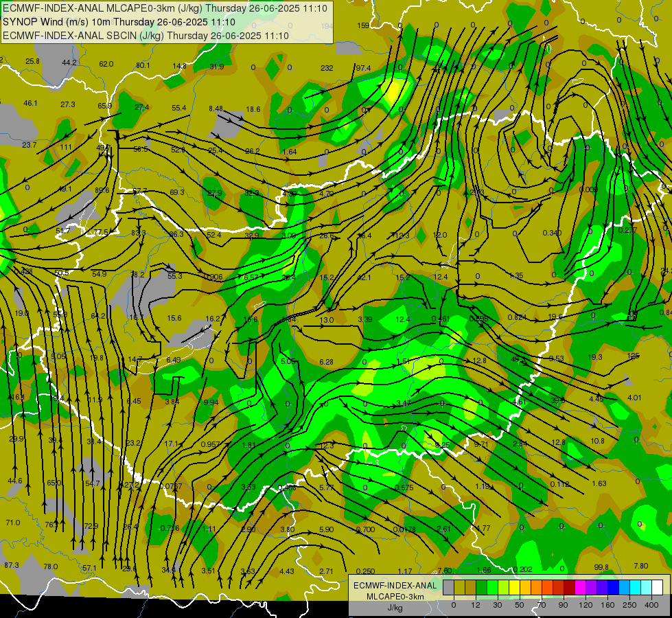The width and height of the screenshot is (672, 618).
Task: Click map value 4.01
Action: point(634,398)
